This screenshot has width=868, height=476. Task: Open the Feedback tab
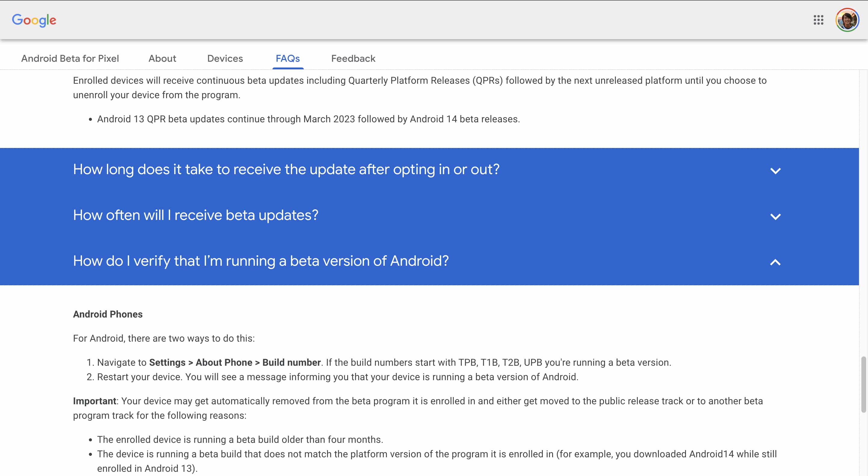coord(353,58)
